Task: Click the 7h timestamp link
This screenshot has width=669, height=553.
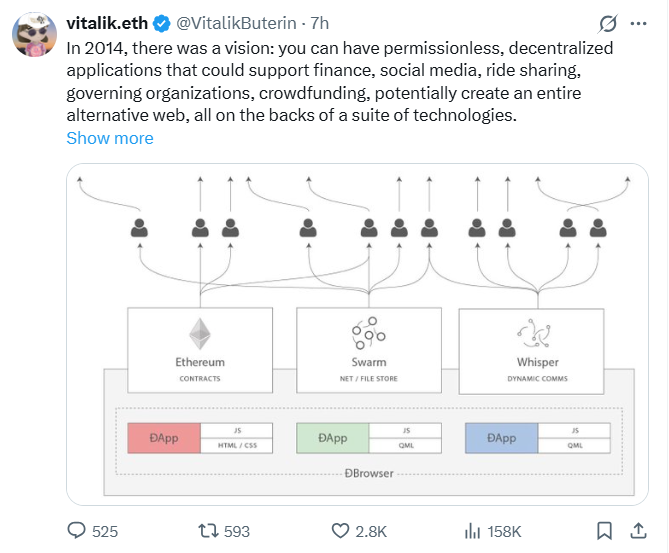Action: pos(320,23)
